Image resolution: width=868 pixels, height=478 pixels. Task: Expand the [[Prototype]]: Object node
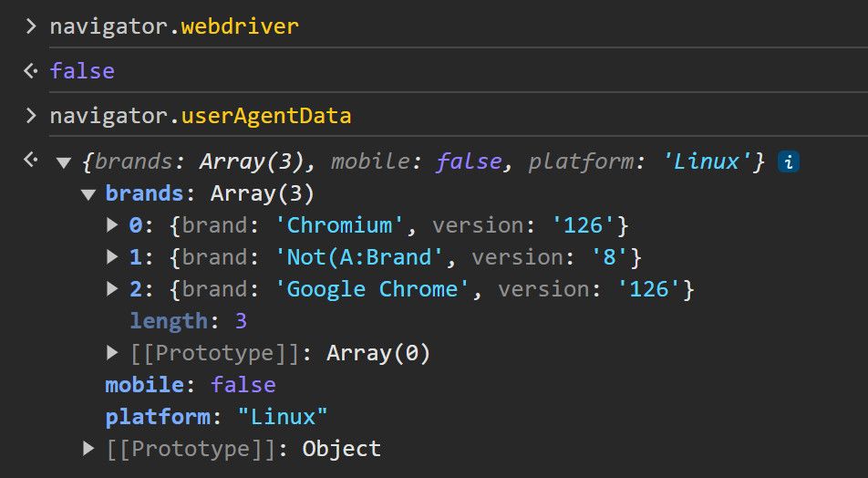88,449
